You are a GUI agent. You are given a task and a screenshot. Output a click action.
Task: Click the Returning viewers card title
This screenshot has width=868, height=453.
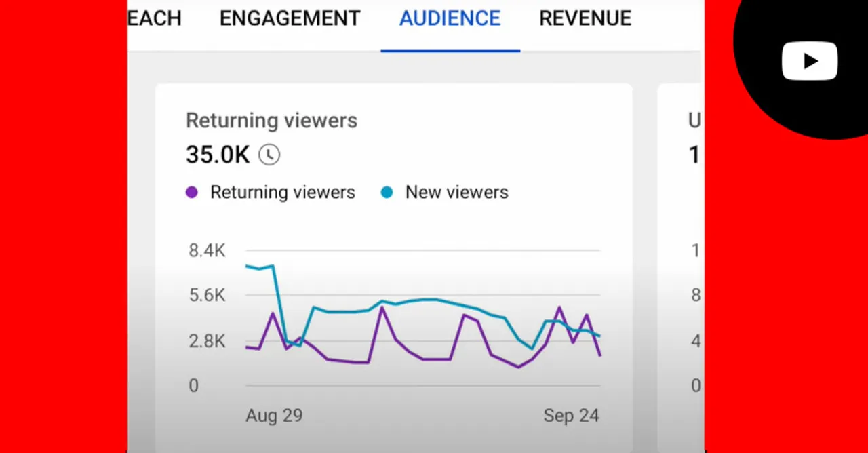tap(271, 121)
